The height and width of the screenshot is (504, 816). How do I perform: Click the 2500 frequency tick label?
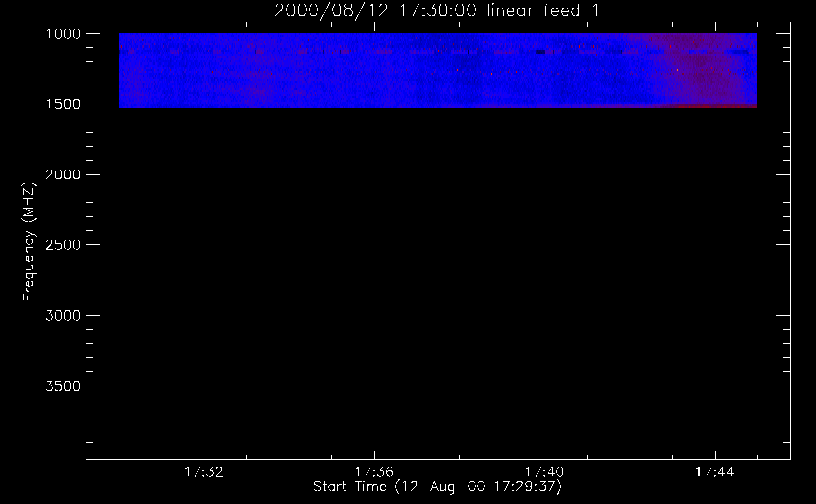63,245
